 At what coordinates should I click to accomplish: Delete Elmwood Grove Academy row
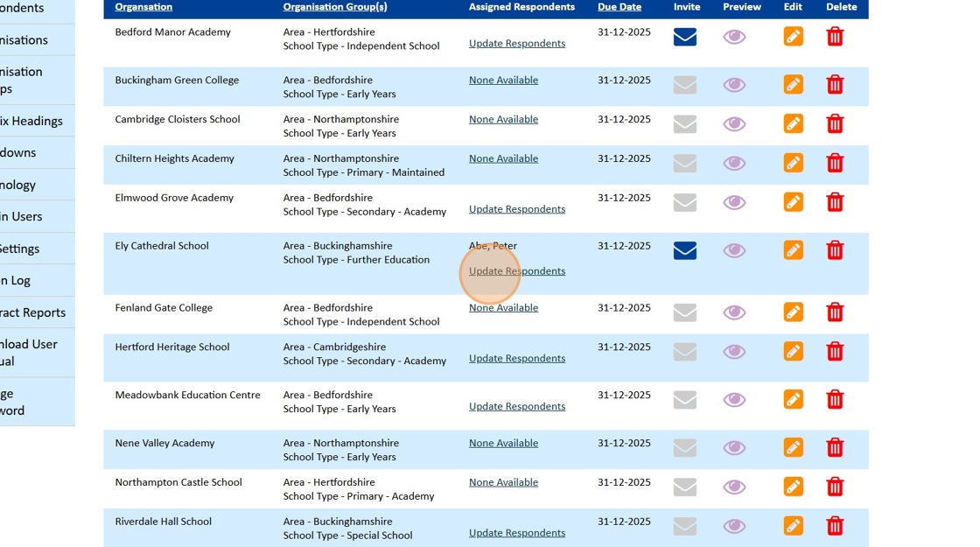835,202
